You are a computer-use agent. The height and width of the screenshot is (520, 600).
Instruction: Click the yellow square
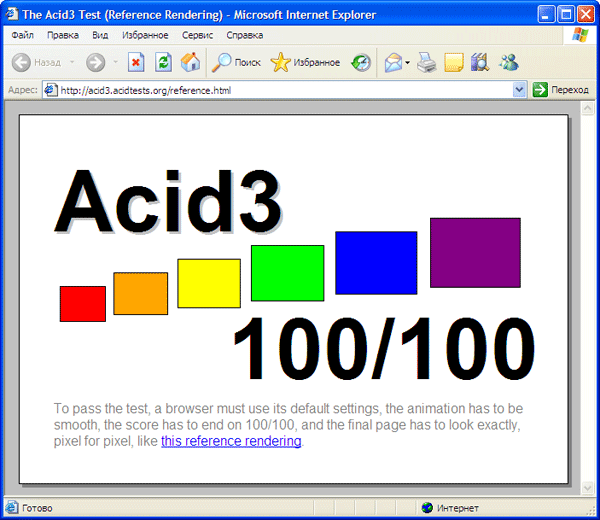coord(209,283)
